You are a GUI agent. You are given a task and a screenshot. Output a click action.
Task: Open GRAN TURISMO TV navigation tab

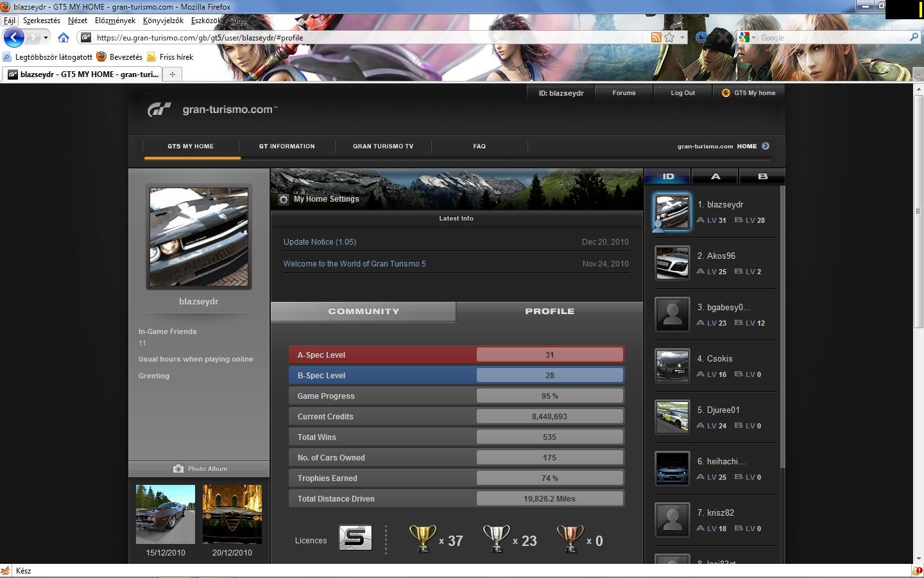tap(383, 146)
